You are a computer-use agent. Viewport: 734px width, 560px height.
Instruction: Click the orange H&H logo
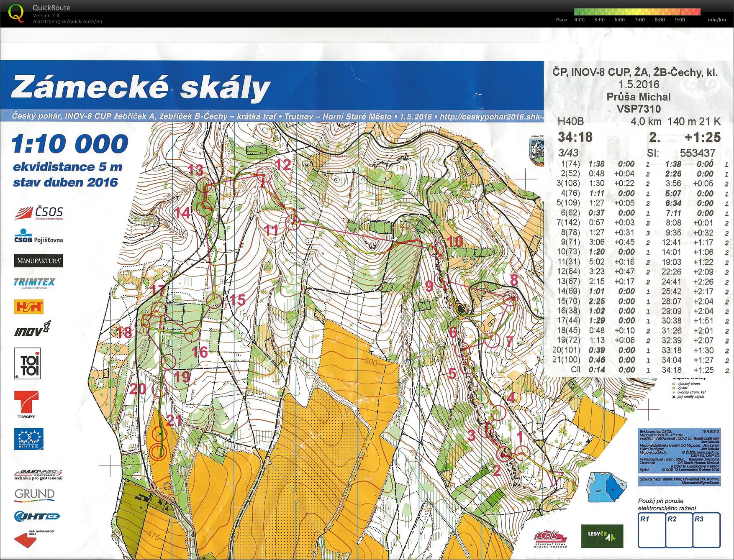(x=29, y=307)
